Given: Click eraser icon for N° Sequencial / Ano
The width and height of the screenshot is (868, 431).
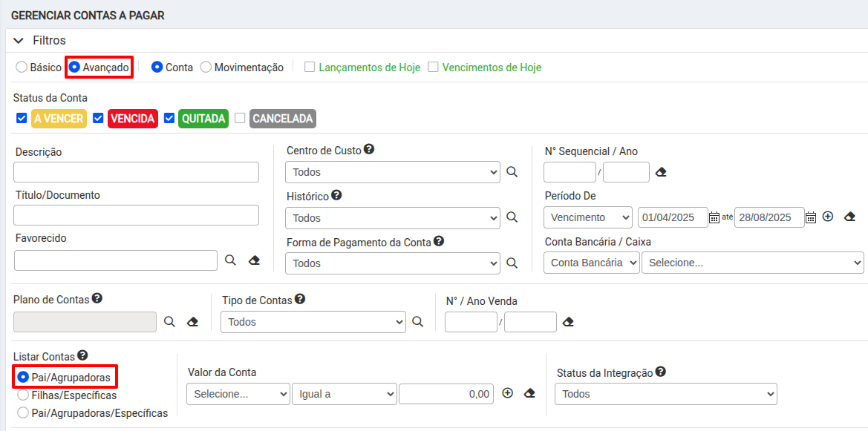Looking at the screenshot, I should click(661, 172).
